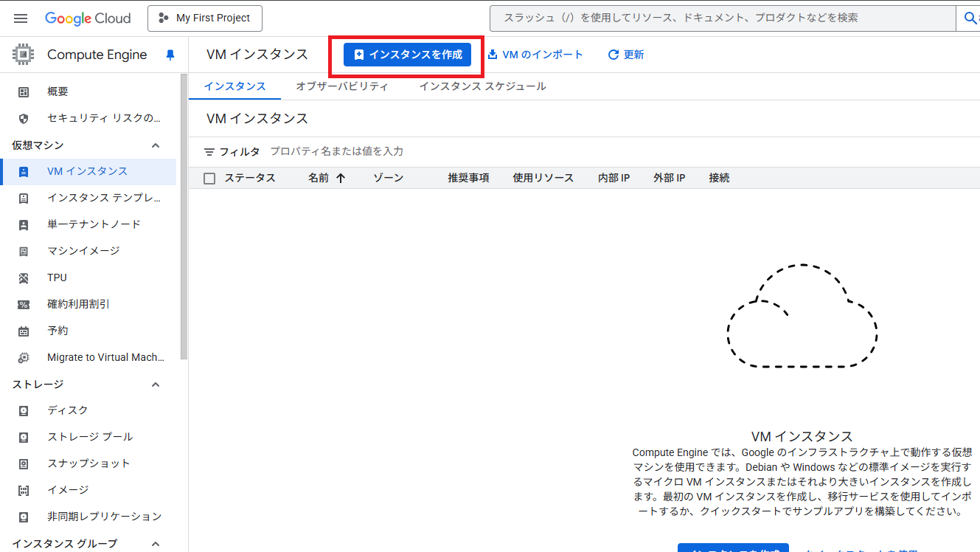This screenshot has width=980, height=552.
Task: Click the ステータス column header
Action: (x=250, y=178)
